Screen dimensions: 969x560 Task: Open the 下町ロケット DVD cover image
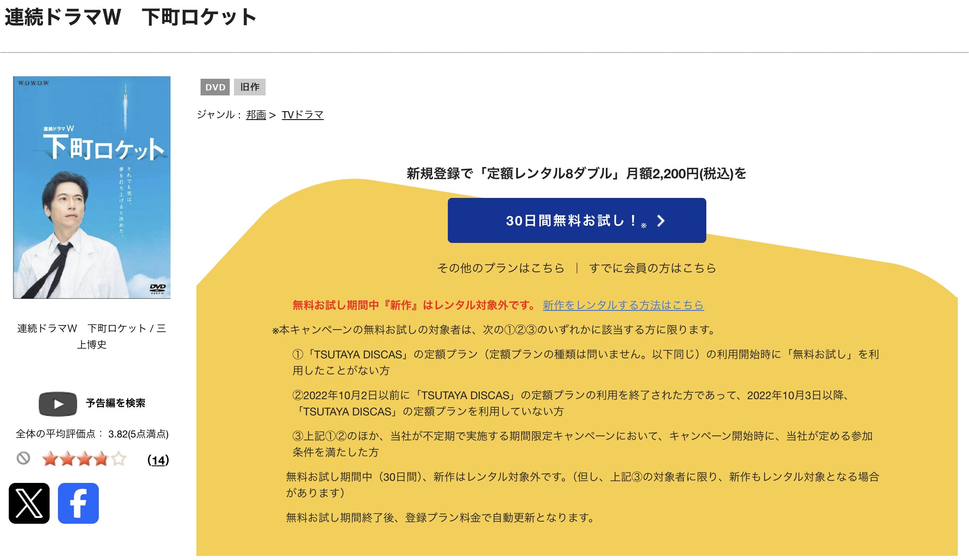coord(92,187)
